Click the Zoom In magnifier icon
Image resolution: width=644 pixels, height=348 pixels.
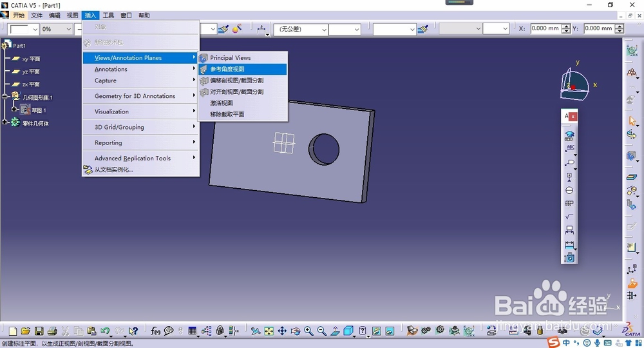pyautogui.click(x=308, y=331)
